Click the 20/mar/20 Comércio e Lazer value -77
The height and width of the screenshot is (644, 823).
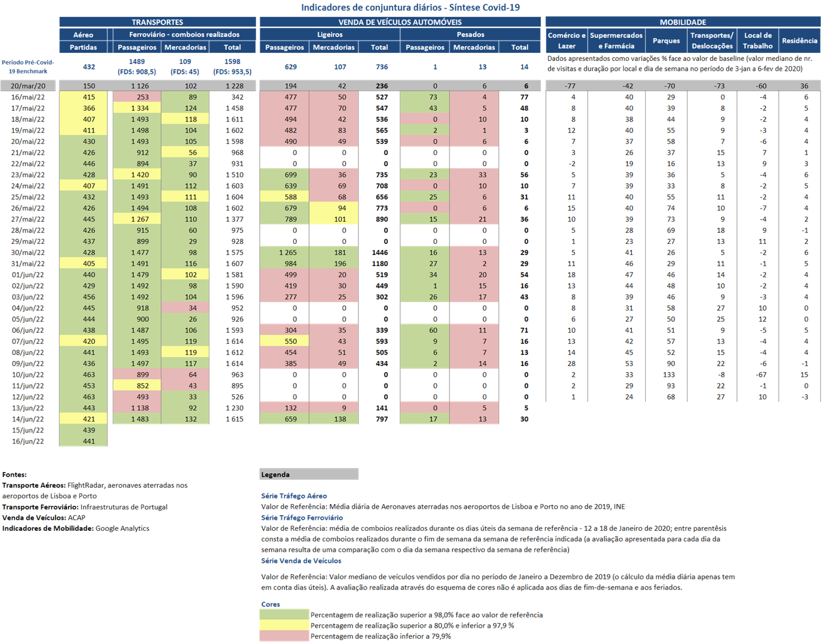(x=569, y=86)
